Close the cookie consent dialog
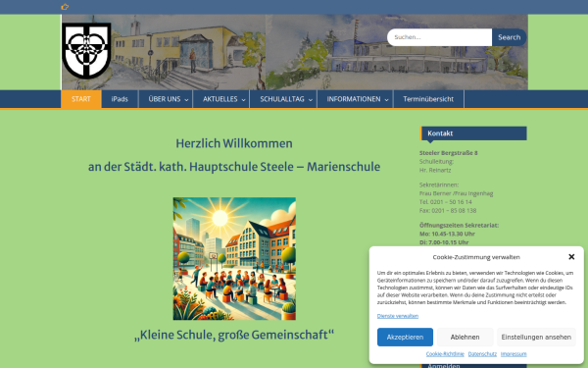588x368 pixels. 571,257
